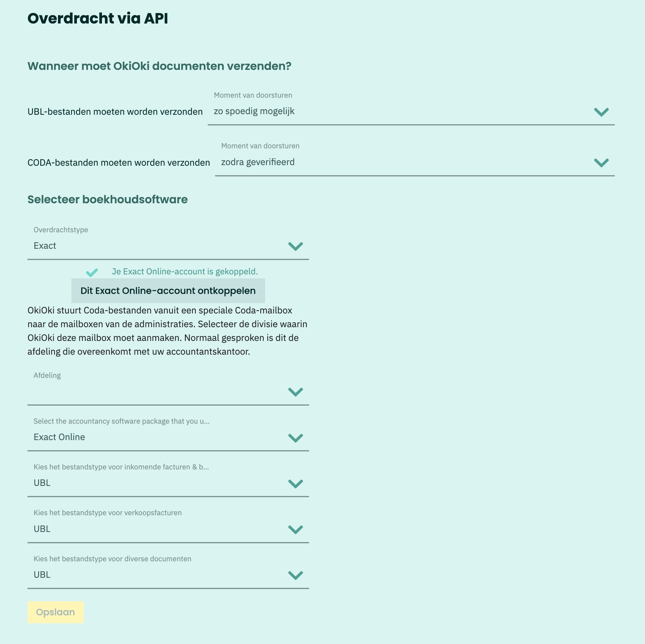The image size is (645, 644).
Task: Expand the Overdrachtstype dropdown showing Exact
Action: pos(168,241)
